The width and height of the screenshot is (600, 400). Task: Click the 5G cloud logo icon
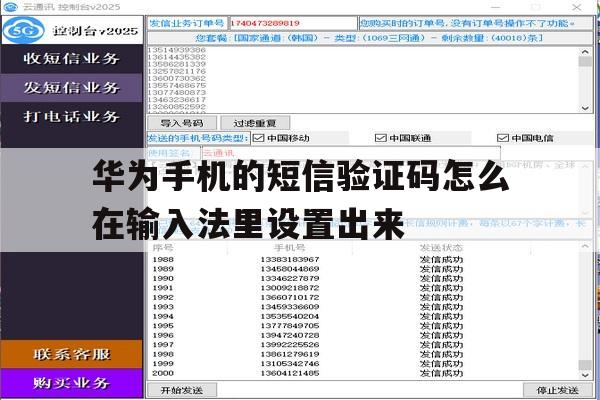point(24,30)
